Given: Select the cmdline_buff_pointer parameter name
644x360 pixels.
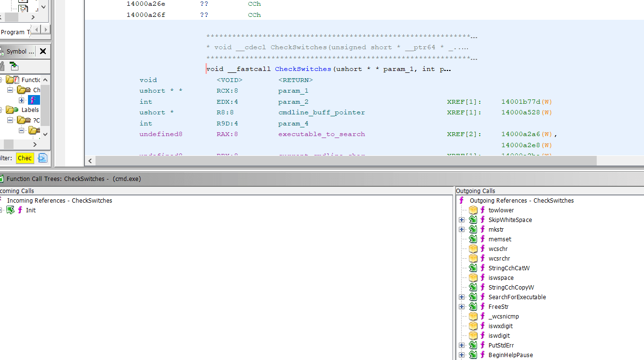Looking at the screenshot, I should coord(321,112).
